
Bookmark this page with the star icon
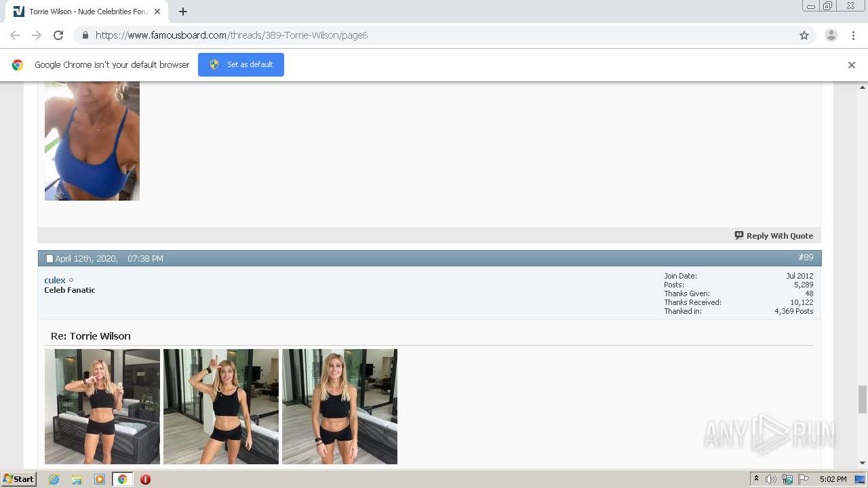pos(804,35)
